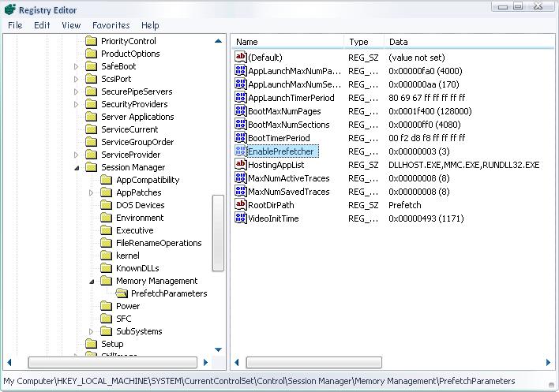Click values pane scroll right arrow
This screenshot has width=559, height=392.
click(x=548, y=363)
